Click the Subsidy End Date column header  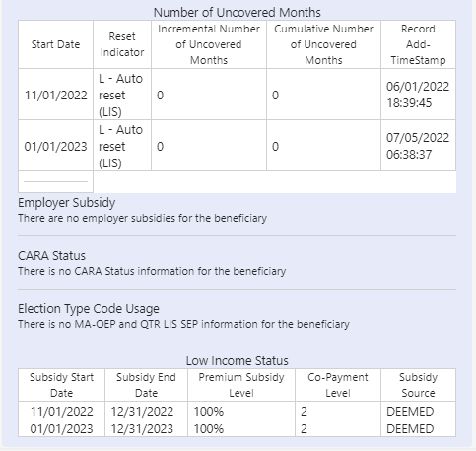coord(146,385)
